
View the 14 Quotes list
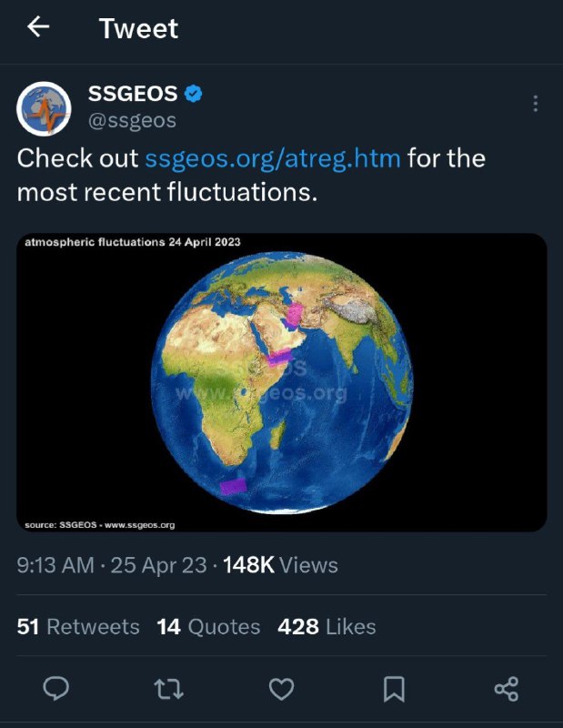click(x=208, y=627)
